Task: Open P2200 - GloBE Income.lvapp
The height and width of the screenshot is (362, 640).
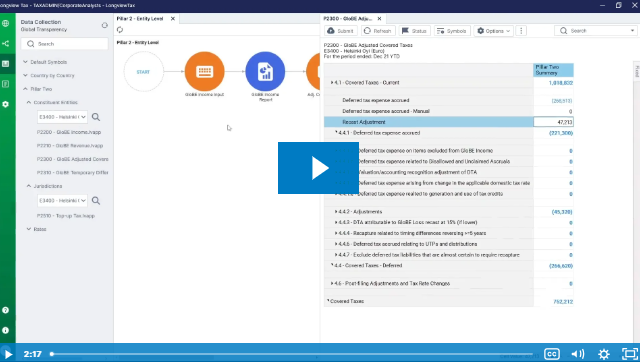Action: tap(69, 132)
